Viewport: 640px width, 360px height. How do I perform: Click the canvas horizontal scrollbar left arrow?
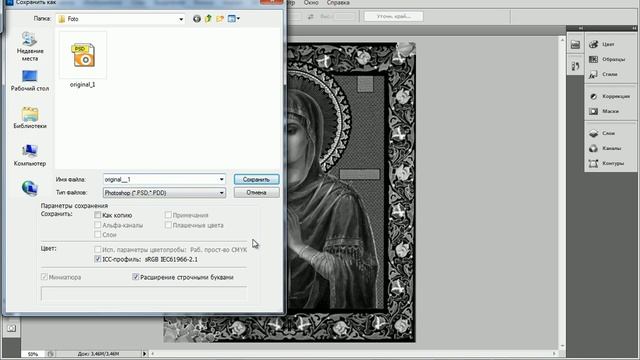coord(153,353)
